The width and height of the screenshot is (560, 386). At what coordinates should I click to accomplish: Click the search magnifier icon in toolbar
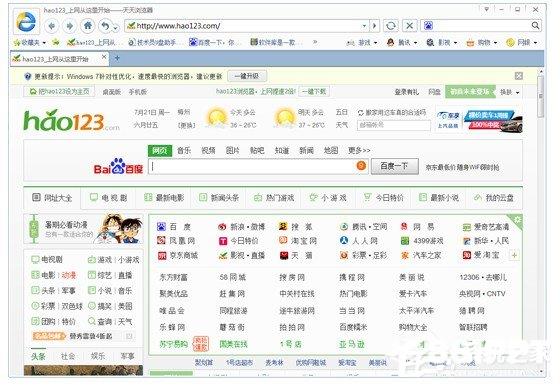tap(535, 25)
